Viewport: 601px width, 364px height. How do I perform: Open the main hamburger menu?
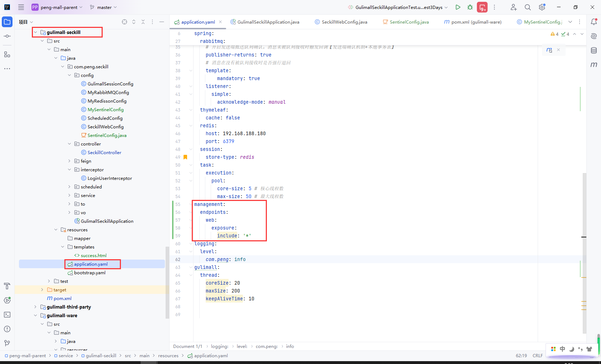pos(21,7)
